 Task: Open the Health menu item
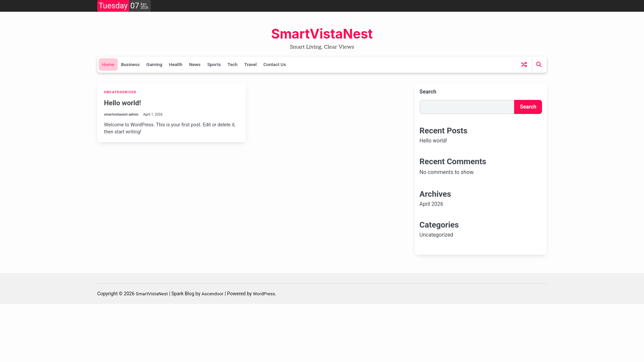click(x=176, y=65)
